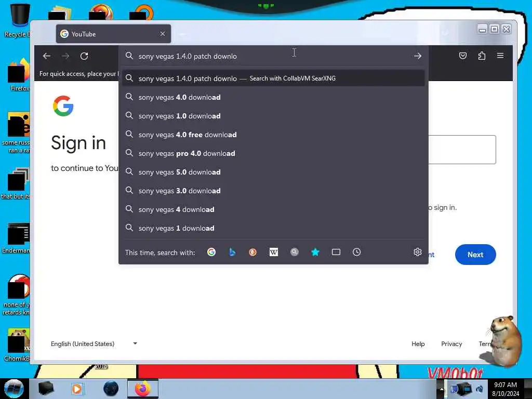The height and width of the screenshot is (399, 532).
Task: Search this time with Wikipedia
Action: pyautogui.click(x=273, y=252)
